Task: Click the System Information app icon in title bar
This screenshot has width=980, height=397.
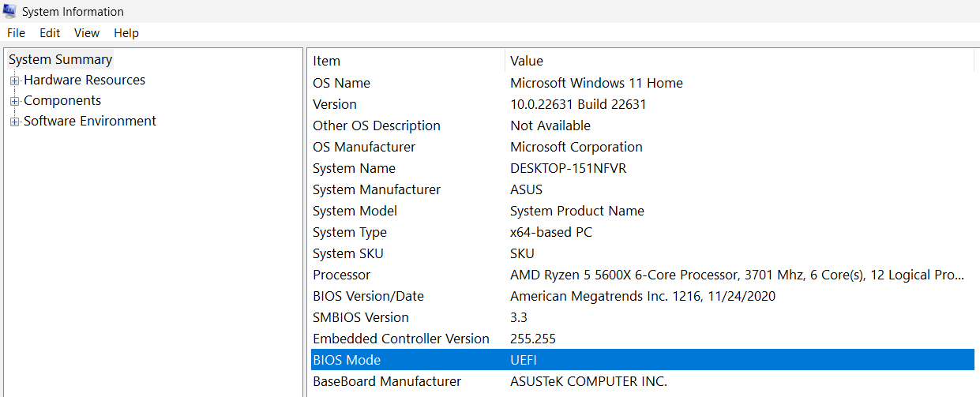Action: pyautogui.click(x=10, y=11)
